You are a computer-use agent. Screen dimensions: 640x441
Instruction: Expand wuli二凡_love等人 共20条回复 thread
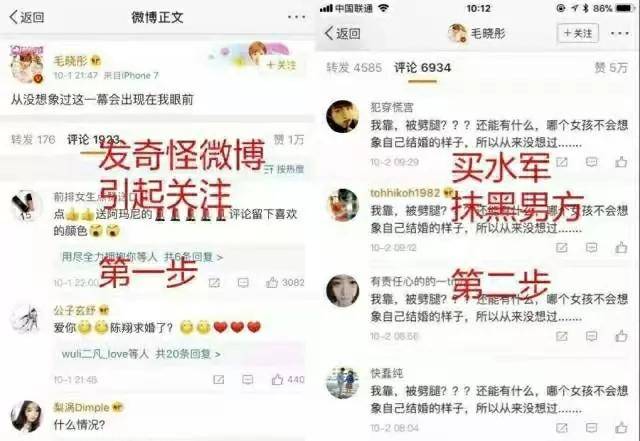(141, 354)
